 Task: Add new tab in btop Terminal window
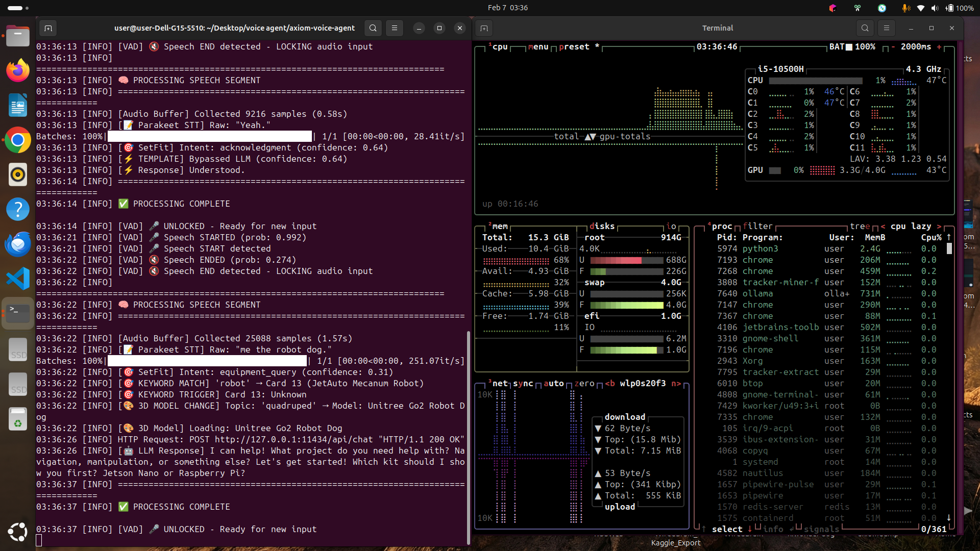point(484,28)
